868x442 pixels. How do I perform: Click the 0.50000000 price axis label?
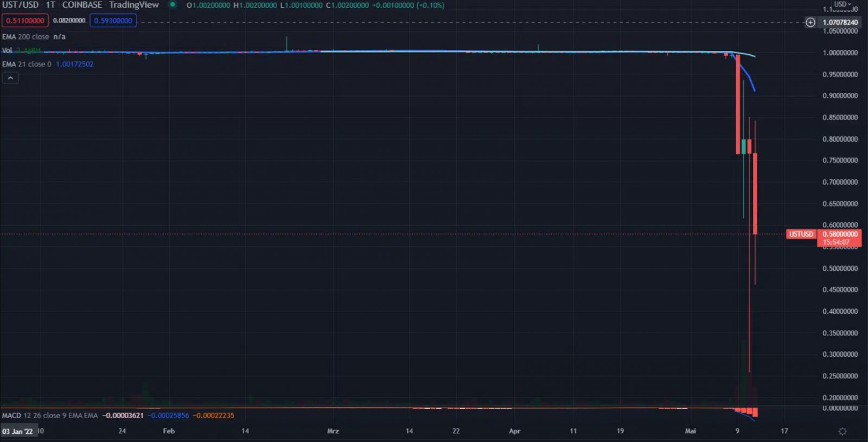pyautogui.click(x=840, y=268)
